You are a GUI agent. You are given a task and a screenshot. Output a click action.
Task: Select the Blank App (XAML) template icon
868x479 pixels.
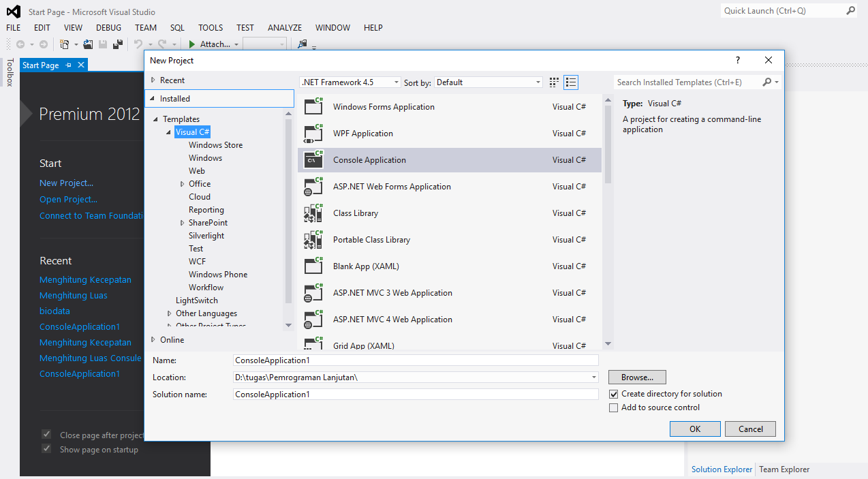click(313, 265)
